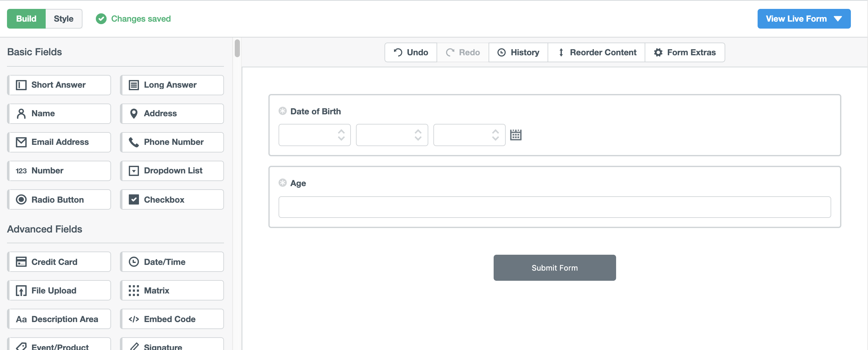The image size is (868, 350).
Task: Switch to the Build tab
Action: 26,18
